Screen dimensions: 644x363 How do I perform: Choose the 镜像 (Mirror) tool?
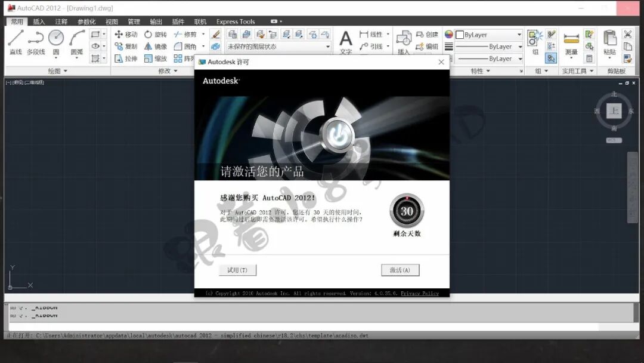tap(156, 47)
